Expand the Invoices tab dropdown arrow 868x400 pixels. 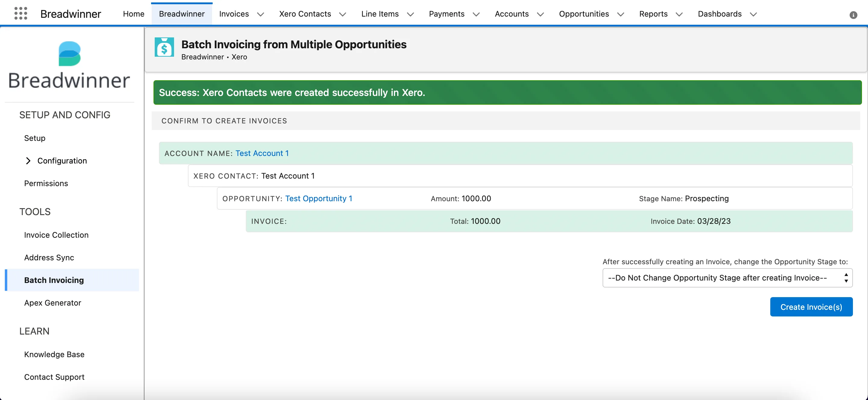(x=261, y=14)
